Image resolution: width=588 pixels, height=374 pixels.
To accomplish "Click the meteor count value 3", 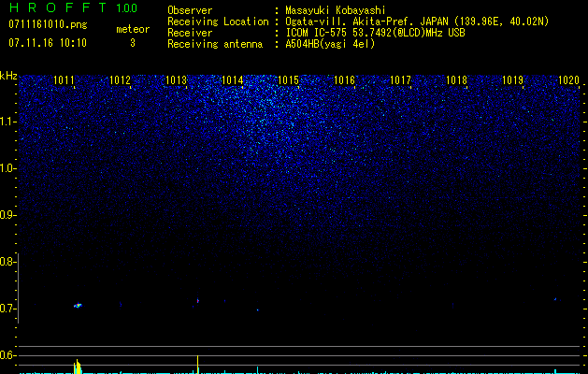I will coord(133,43).
